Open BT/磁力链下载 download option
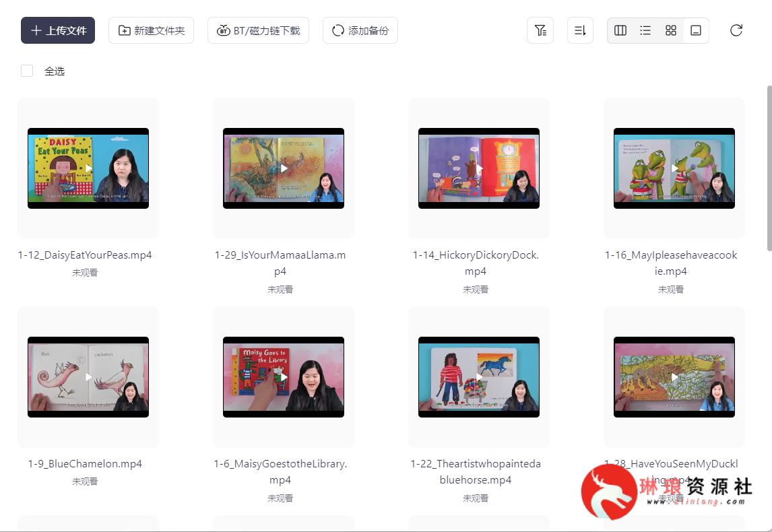 (x=258, y=30)
